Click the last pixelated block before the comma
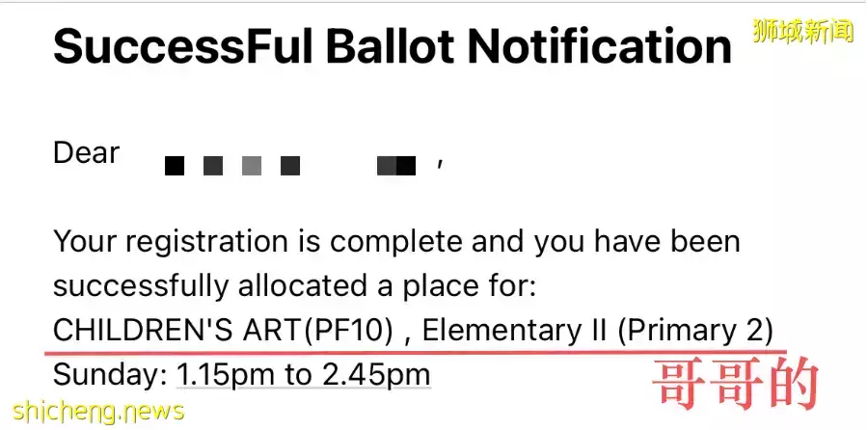The image size is (868, 430). click(x=396, y=166)
